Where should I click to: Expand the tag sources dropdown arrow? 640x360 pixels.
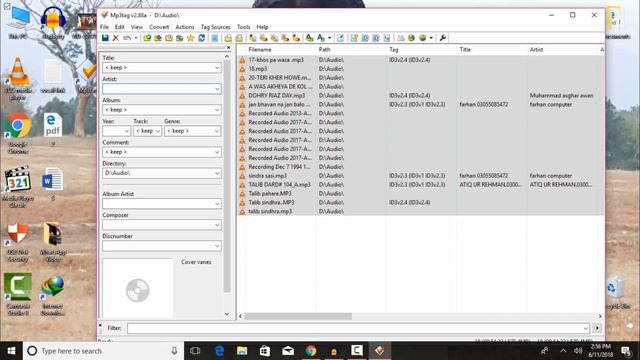431,38
